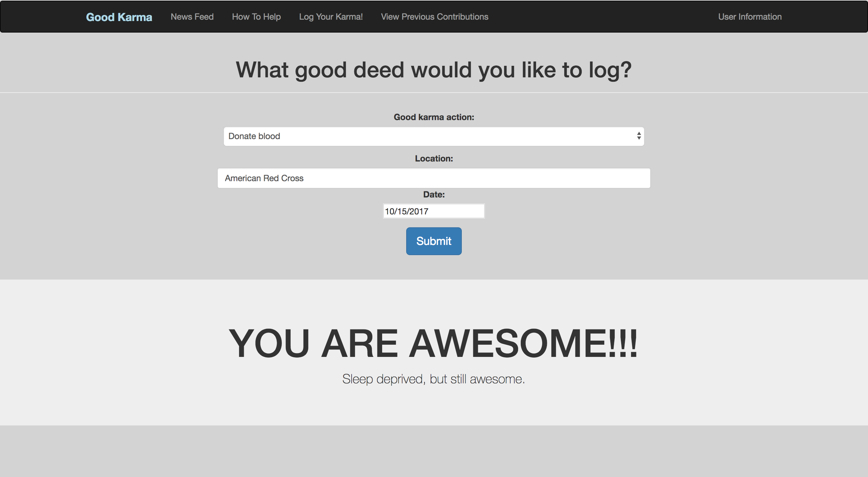Click the 'Location:' label

(434, 158)
